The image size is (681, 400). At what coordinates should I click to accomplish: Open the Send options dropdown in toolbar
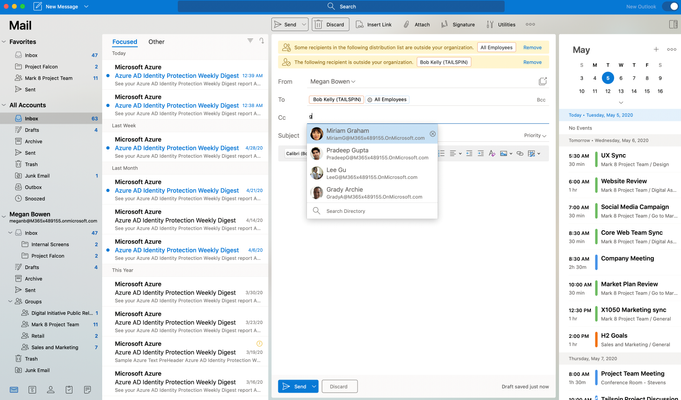click(x=304, y=25)
